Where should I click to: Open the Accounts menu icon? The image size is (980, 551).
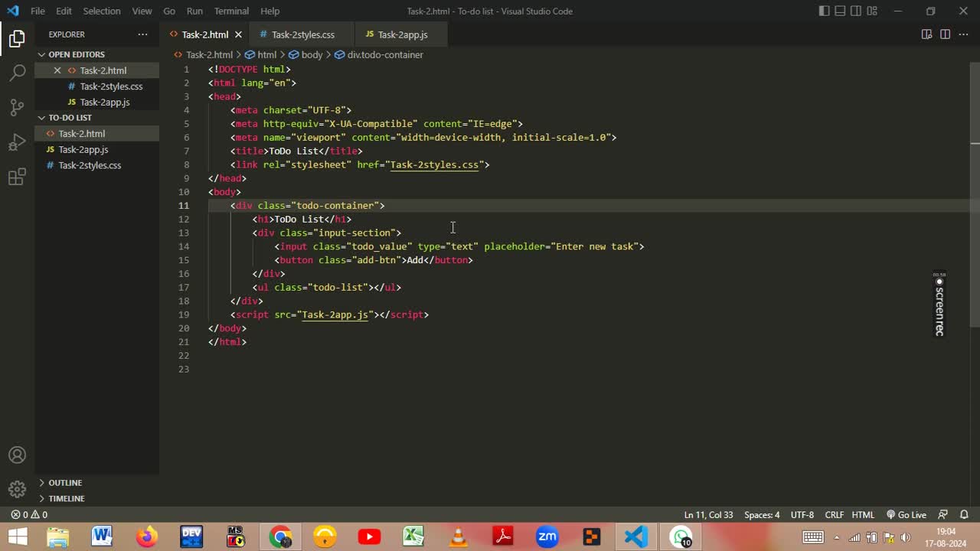[x=17, y=455]
